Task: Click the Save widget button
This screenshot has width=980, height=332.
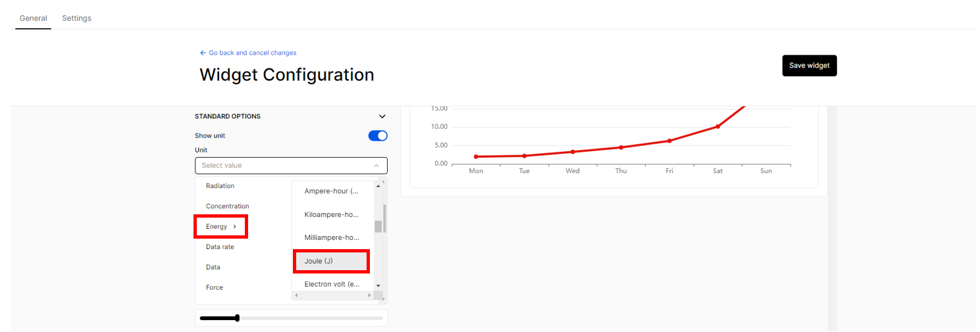Action: click(809, 66)
